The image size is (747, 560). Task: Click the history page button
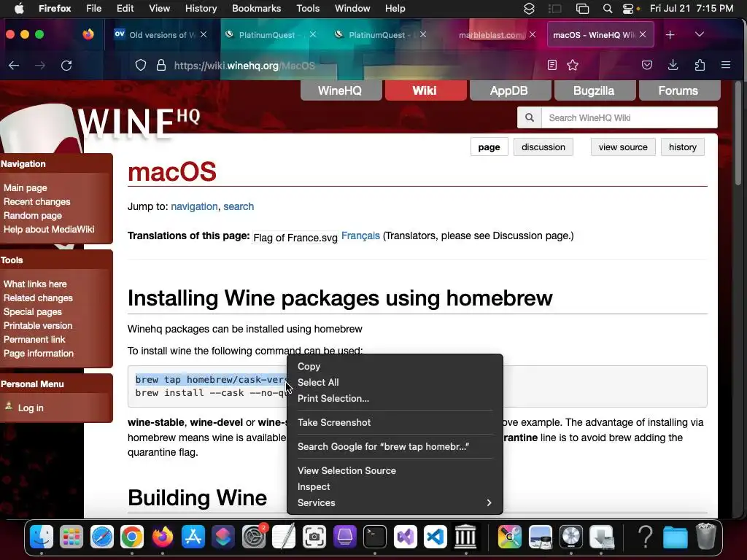click(682, 147)
